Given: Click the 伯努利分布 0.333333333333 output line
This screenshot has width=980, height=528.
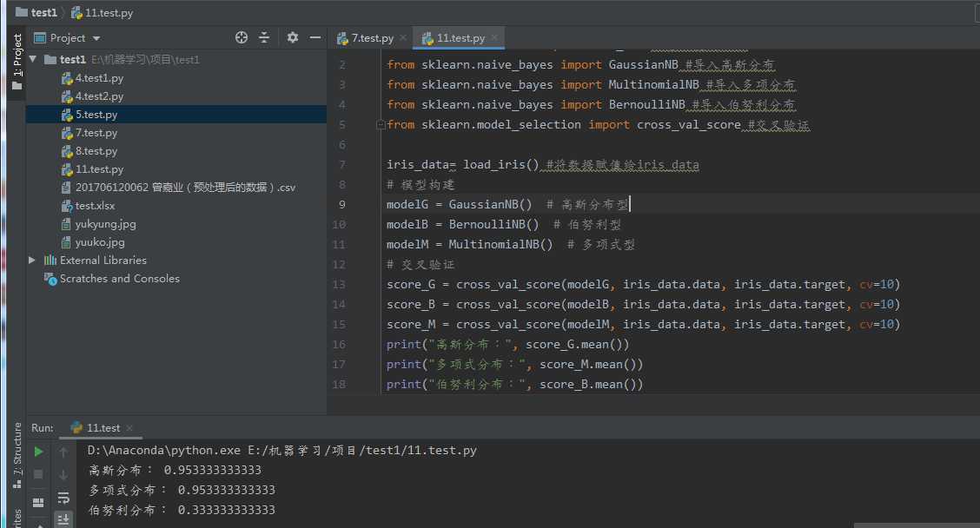Looking at the screenshot, I should click(x=182, y=510).
